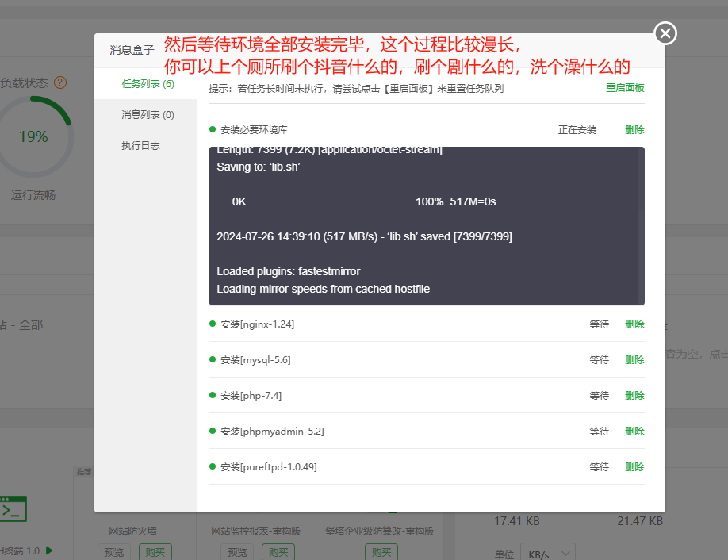Delete the 安装[nginx-1.24] task
The image size is (728, 560).
click(634, 324)
